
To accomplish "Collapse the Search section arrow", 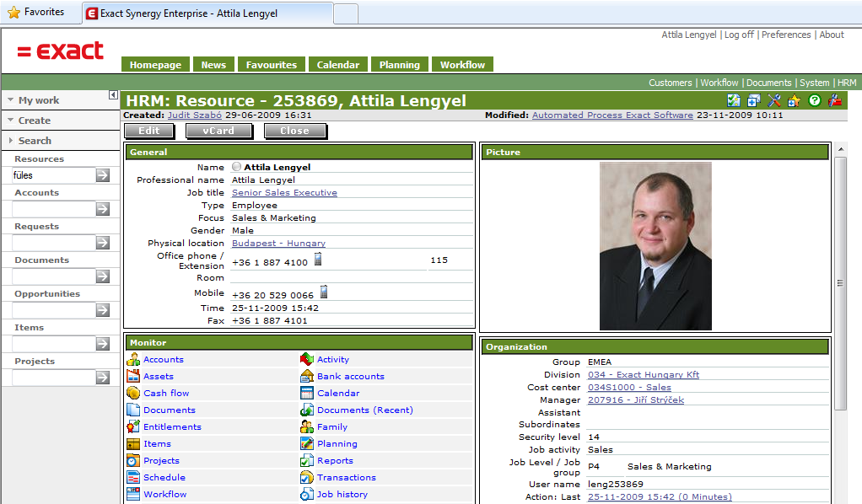I will coord(10,140).
